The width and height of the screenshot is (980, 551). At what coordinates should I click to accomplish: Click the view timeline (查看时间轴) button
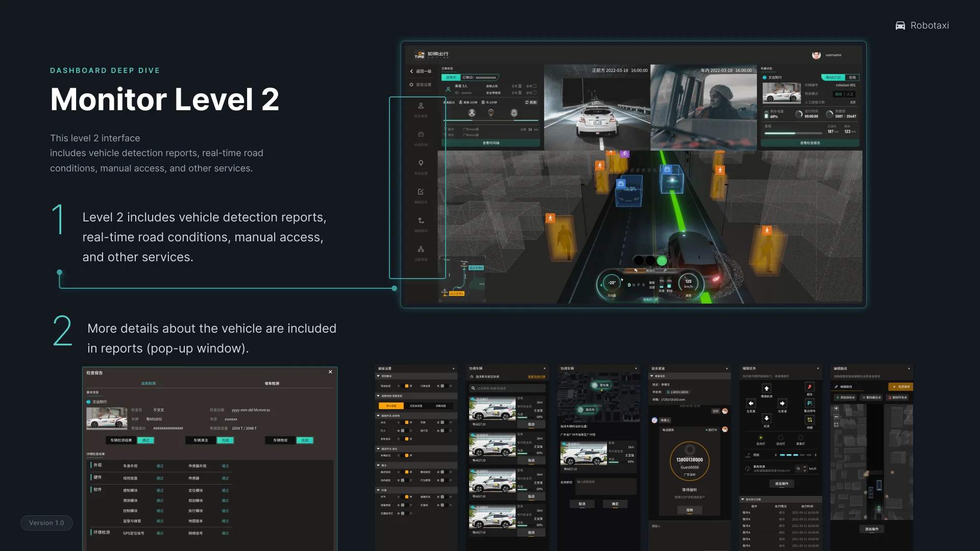point(492,143)
